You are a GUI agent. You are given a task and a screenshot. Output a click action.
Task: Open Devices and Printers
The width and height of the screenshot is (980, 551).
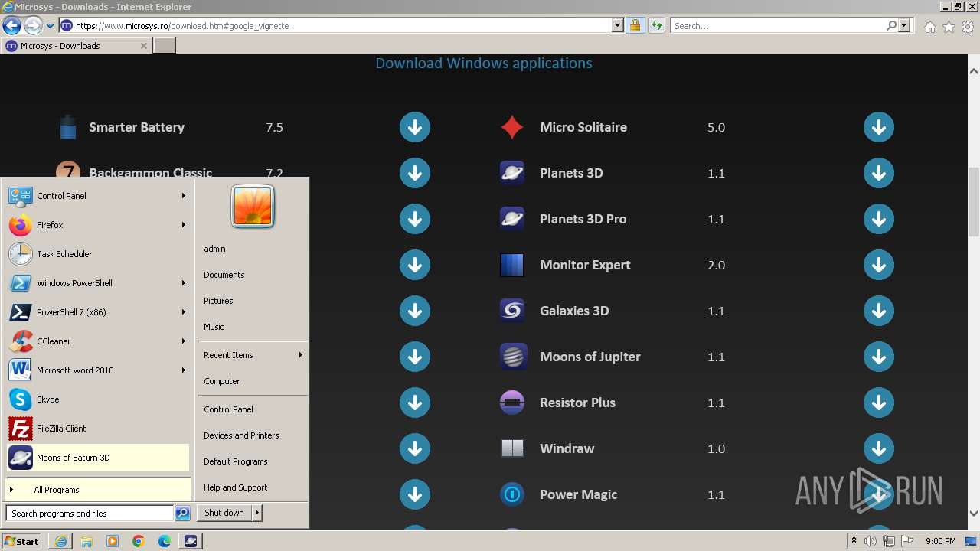(x=253, y=435)
